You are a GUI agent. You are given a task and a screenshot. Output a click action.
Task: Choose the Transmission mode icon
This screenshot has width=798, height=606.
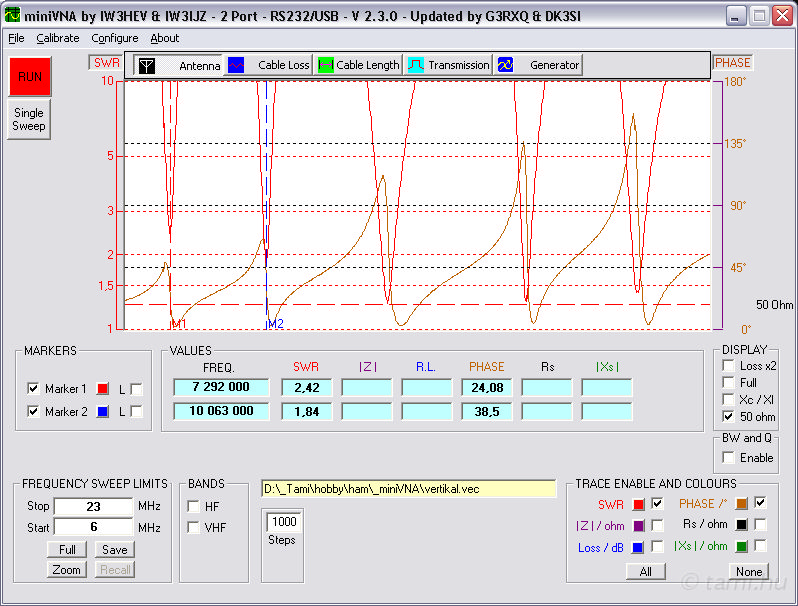tap(416, 65)
